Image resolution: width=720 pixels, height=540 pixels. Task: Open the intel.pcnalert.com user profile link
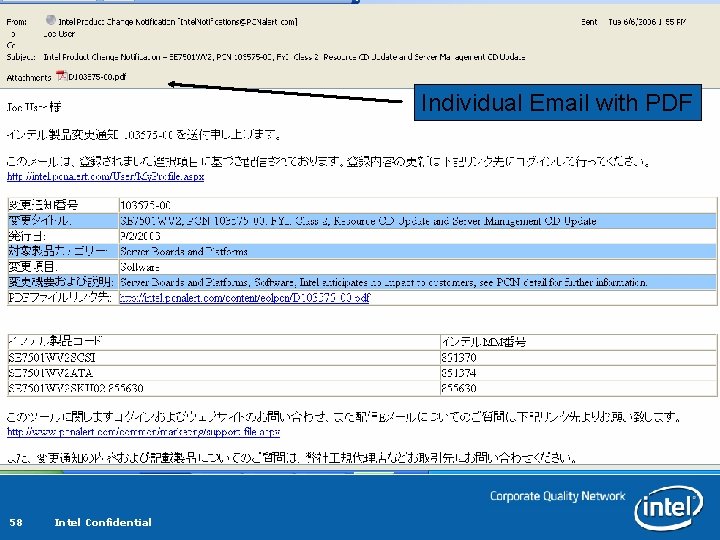[106, 176]
